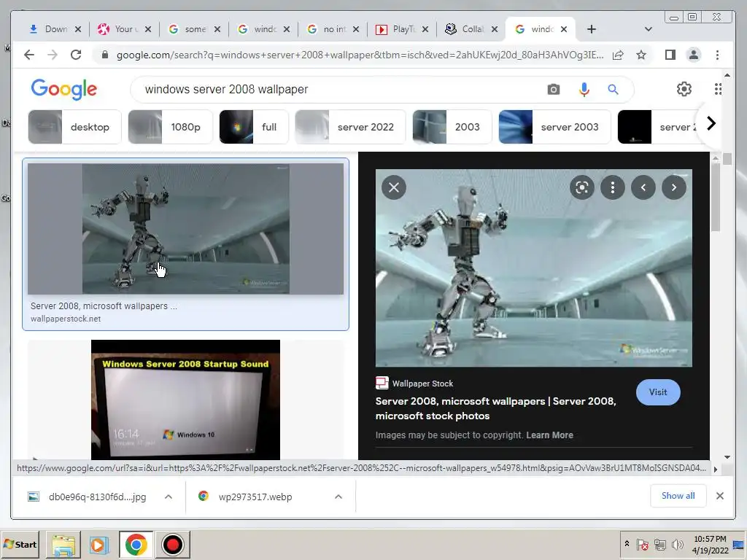The height and width of the screenshot is (560, 747).
Task: Open the Google logo homepage
Action: 64,90
